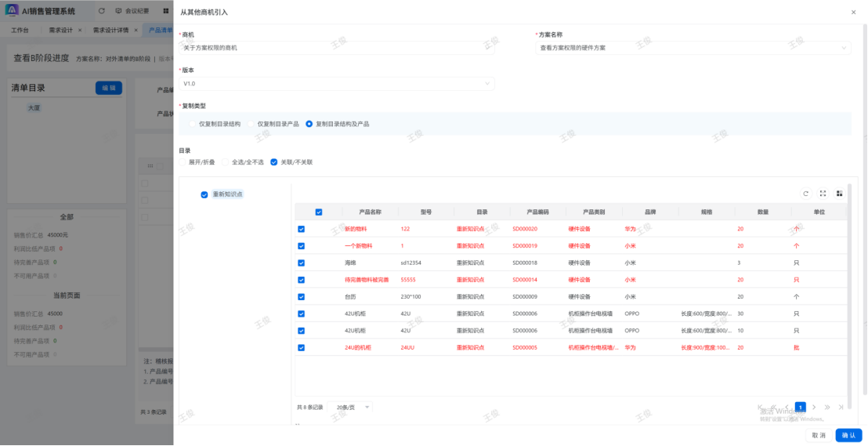868x446 pixels.
Task: Click the refresh icon in top header
Action: click(102, 12)
